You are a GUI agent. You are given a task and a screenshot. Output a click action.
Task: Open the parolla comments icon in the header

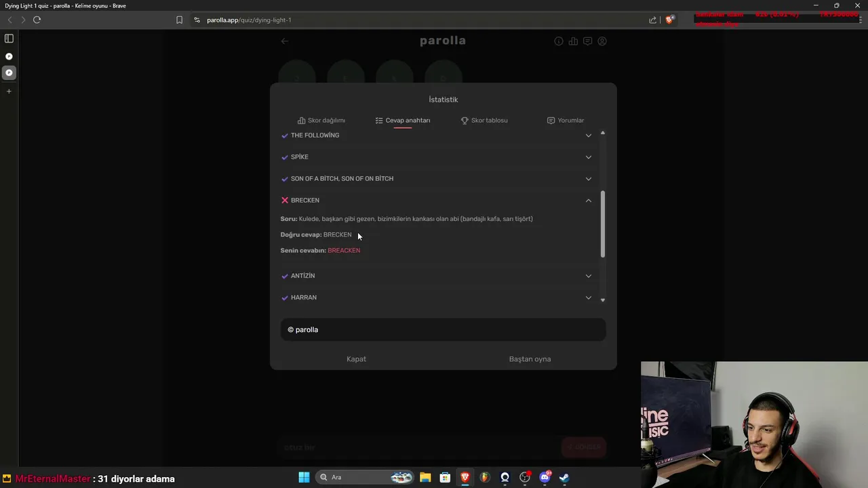[x=587, y=41]
